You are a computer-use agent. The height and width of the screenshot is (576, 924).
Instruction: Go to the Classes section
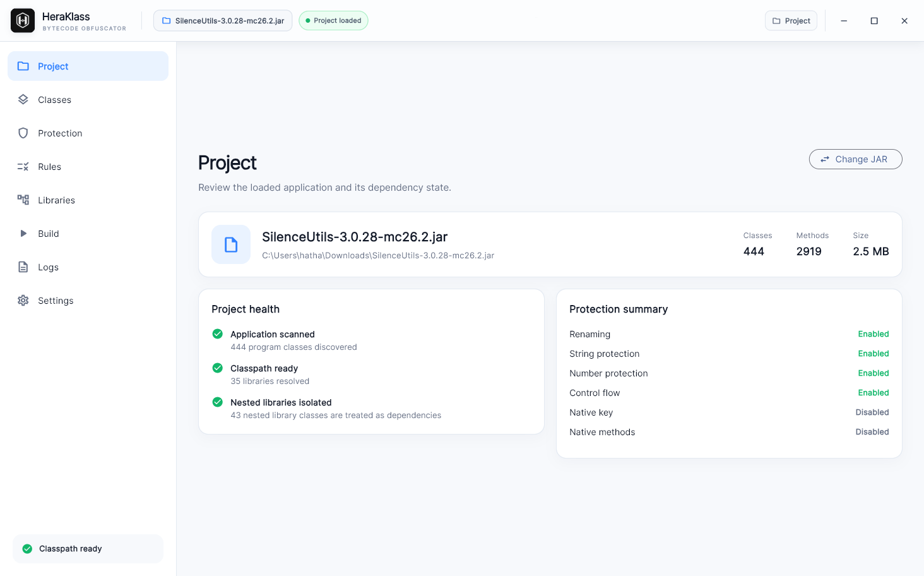coord(88,100)
